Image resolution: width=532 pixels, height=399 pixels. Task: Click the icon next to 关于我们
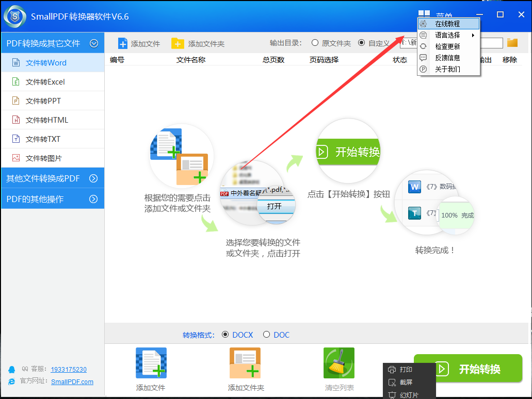pyautogui.click(x=423, y=69)
